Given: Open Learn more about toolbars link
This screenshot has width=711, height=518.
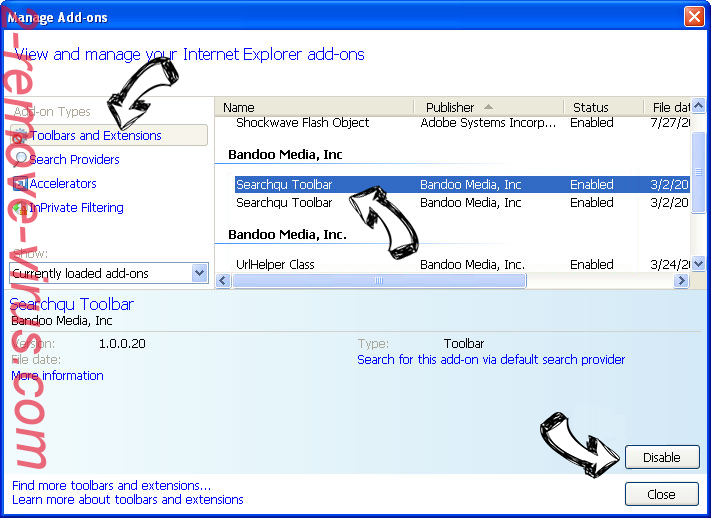Looking at the screenshot, I should (128, 499).
